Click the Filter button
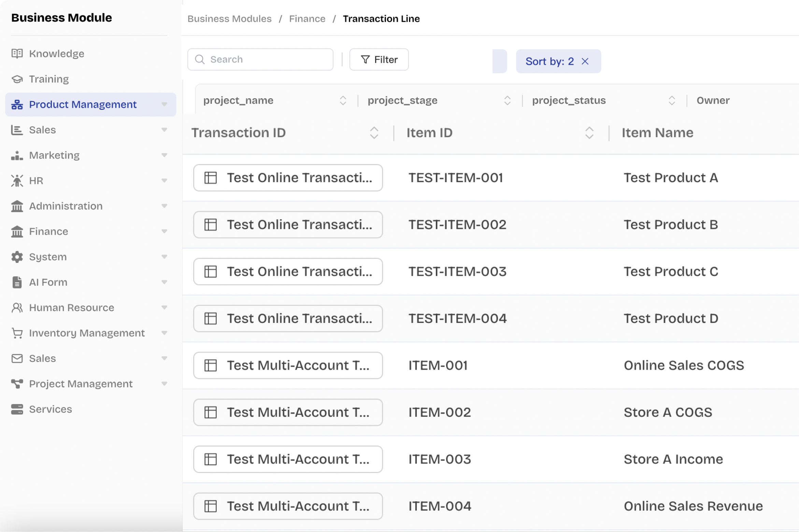The width and height of the screenshot is (799, 532). click(x=379, y=60)
